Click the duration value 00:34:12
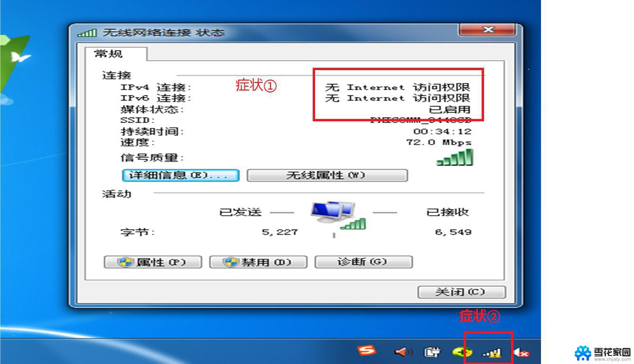The image size is (634, 364). 442,132
